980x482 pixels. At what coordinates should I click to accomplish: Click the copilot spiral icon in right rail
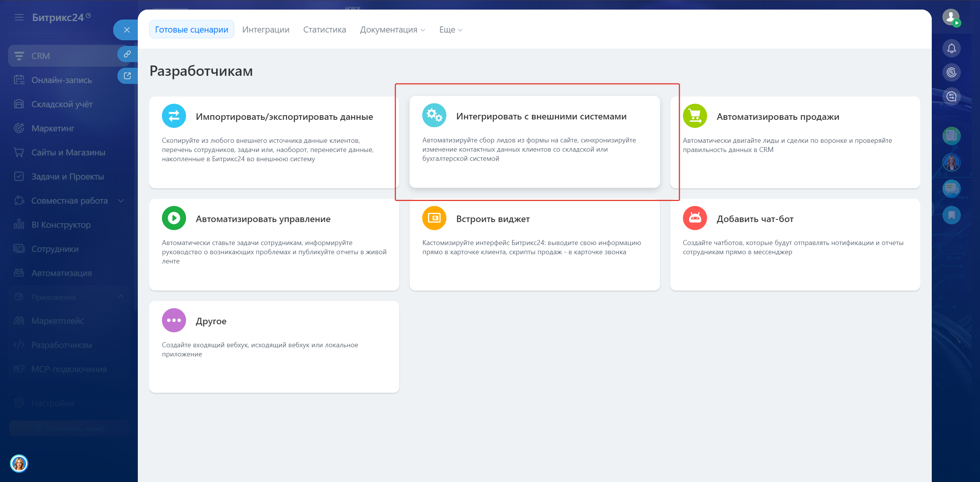[x=951, y=72]
